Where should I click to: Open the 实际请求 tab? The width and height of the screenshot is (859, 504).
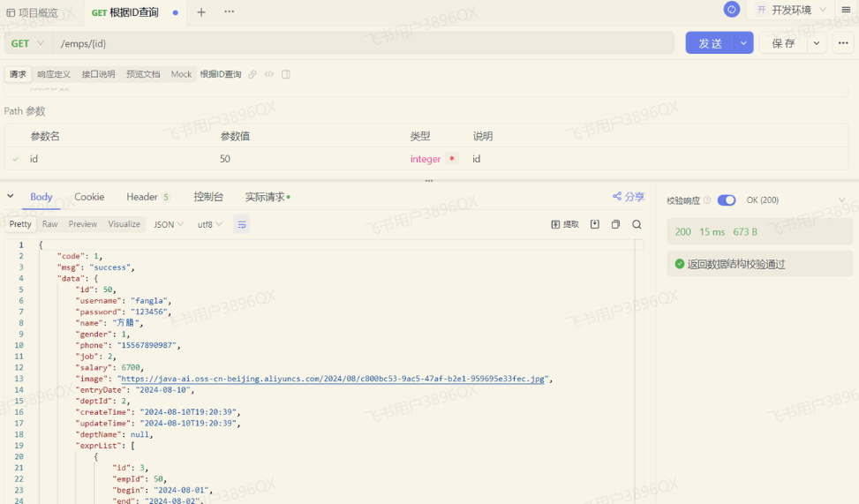(267, 197)
